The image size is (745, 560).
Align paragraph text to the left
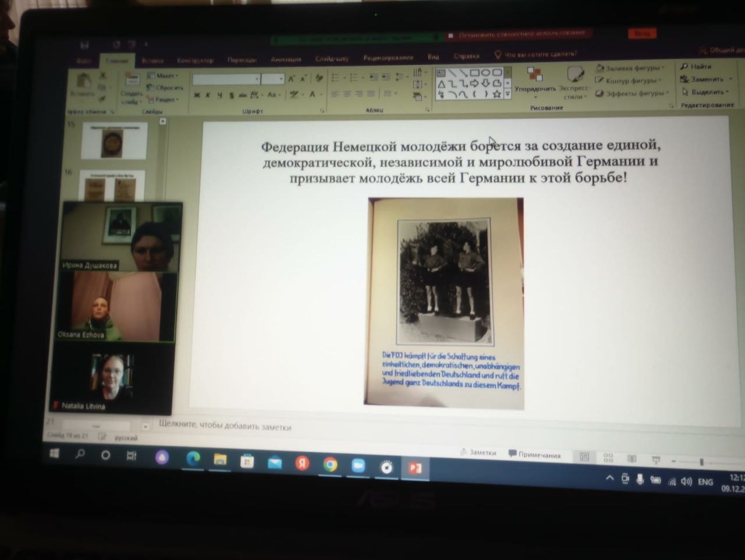tap(335, 94)
